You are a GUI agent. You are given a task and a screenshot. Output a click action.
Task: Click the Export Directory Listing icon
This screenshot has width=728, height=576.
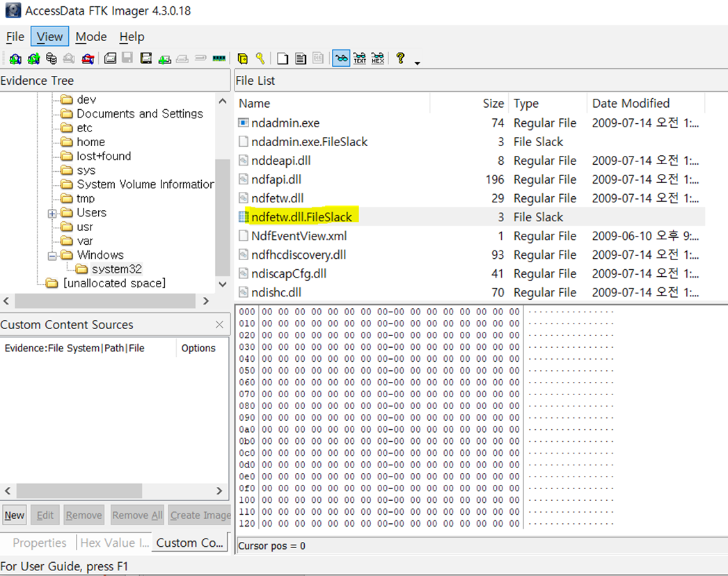click(319, 58)
